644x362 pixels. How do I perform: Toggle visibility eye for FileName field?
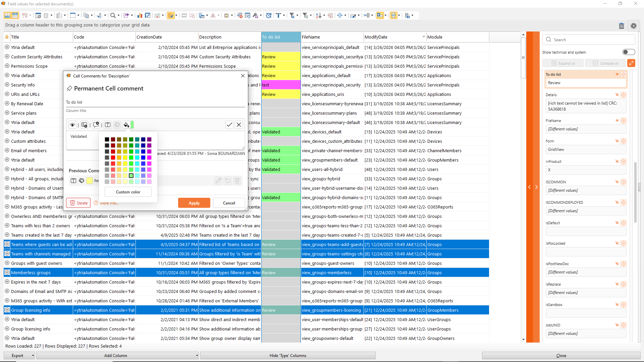point(617,121)
